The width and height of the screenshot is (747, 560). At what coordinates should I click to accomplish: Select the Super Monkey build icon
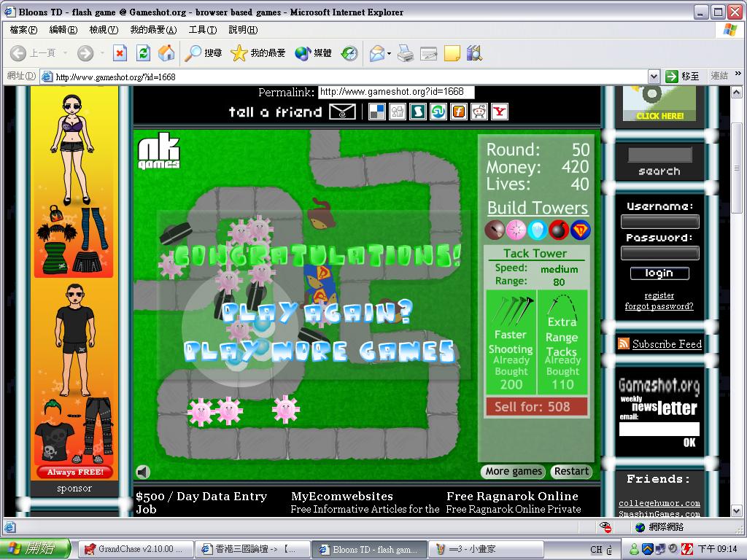[580, 230]
